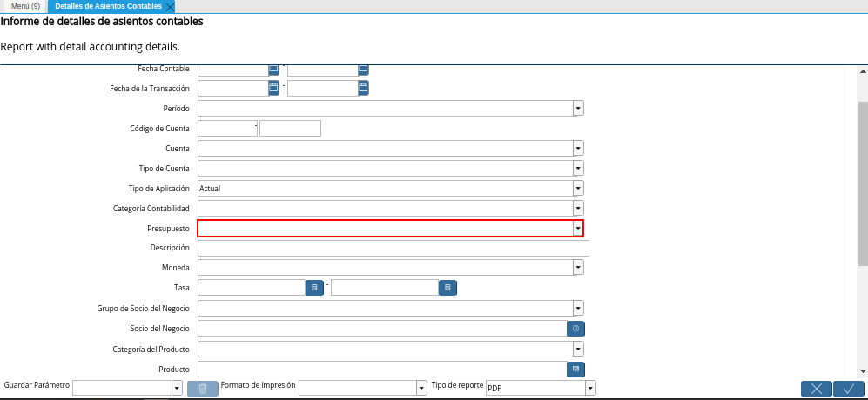Switch to the Menú (9) tab

coord(25,7)
